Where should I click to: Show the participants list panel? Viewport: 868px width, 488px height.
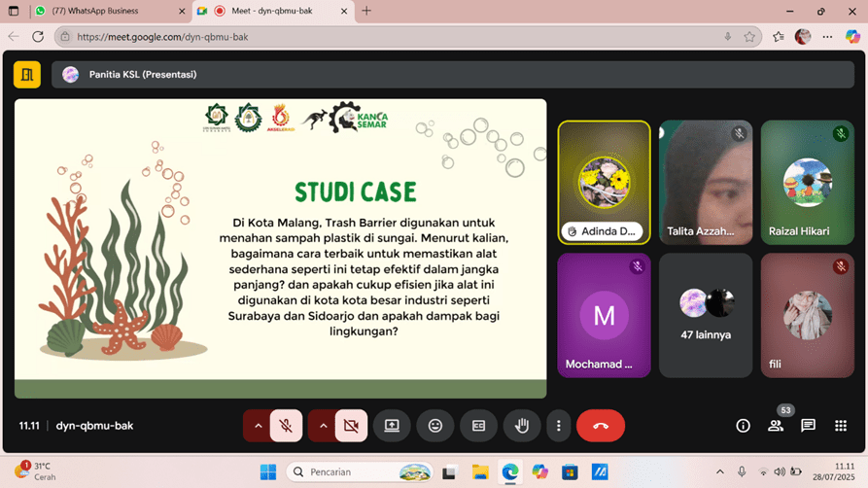tap(776, 426)
